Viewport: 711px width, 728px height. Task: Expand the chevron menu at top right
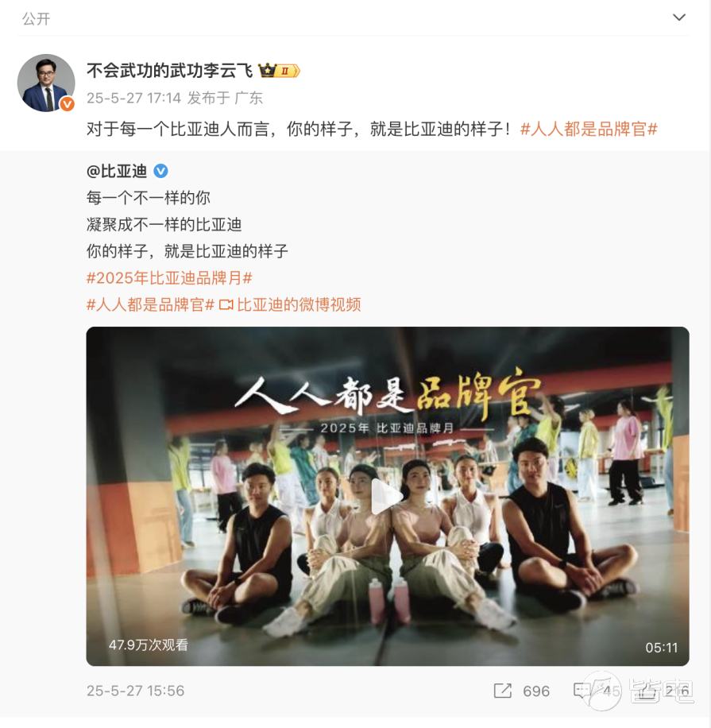point(679,17)
